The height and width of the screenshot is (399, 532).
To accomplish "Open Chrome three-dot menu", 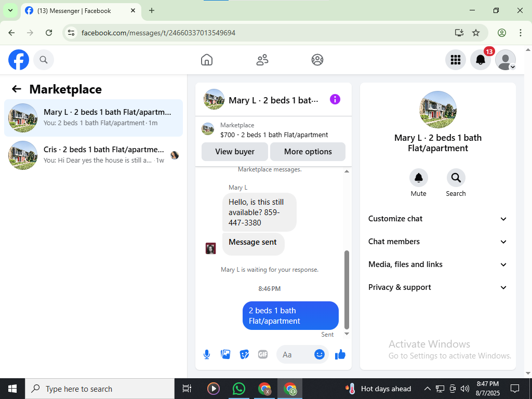I will pyautogui.click(x=521, y=33).
